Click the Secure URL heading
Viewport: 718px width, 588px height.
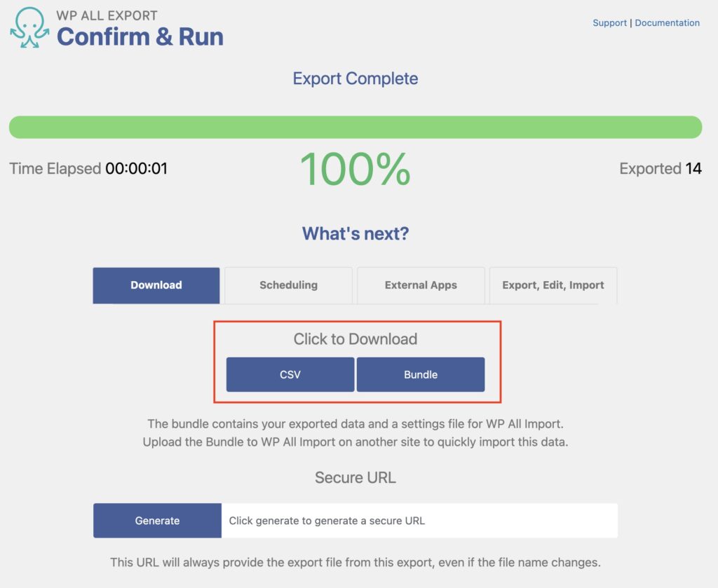355,477
